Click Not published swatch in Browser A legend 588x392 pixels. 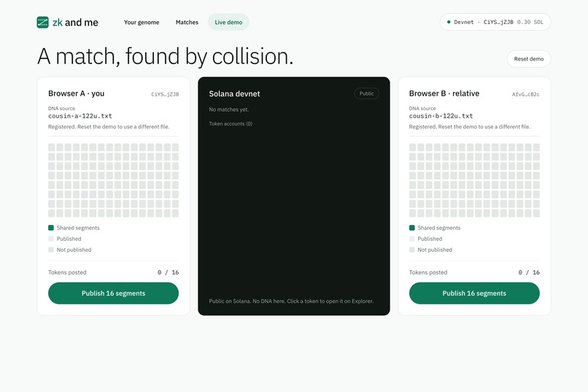pyautogui.click(x=51, y=250)
